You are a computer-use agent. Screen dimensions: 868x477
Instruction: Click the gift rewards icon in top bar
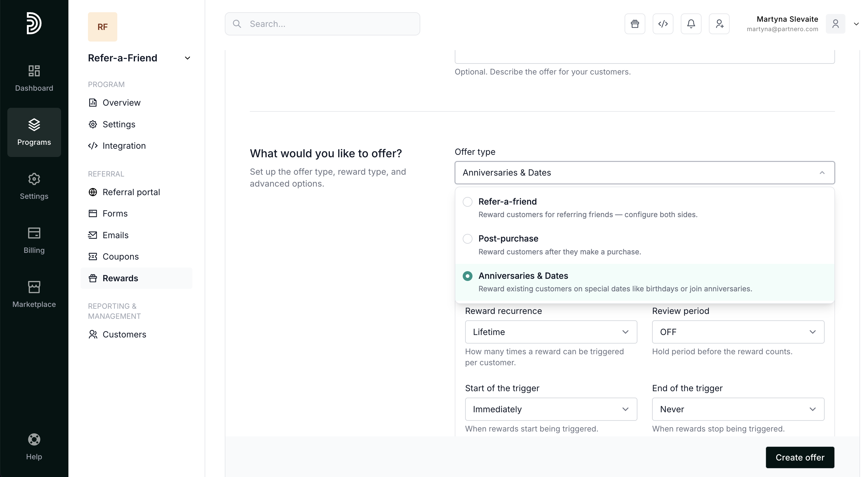pos(635,24)
